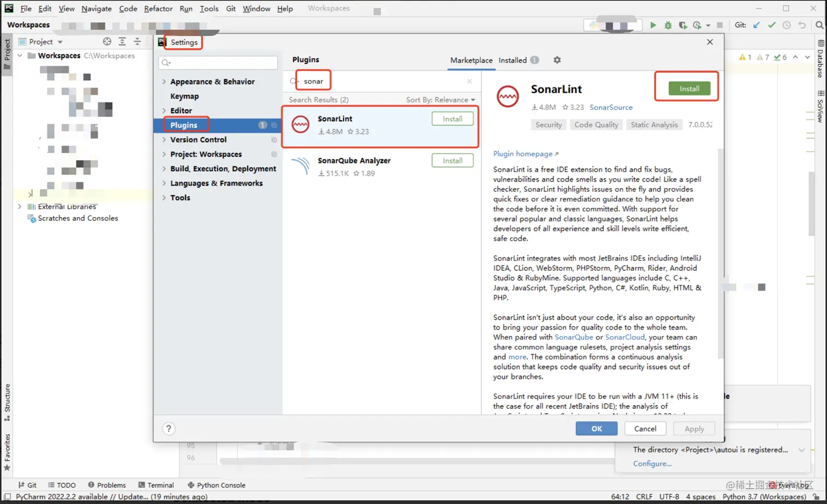Open Sort By: Relevance dropdown
The image size is (827, 504).
coord(440,99)
